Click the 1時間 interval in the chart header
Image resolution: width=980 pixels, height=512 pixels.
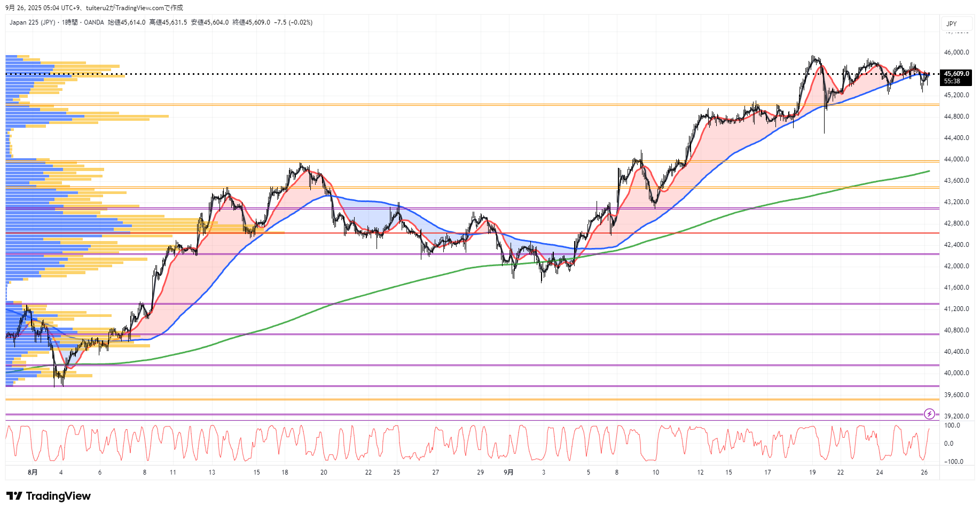click(x=69, y=22)
